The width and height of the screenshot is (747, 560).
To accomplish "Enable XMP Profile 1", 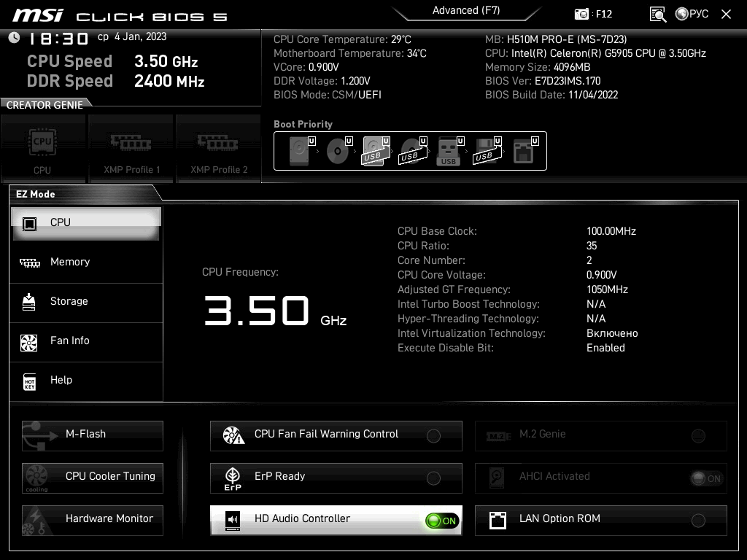I will [x=131, y=148].
